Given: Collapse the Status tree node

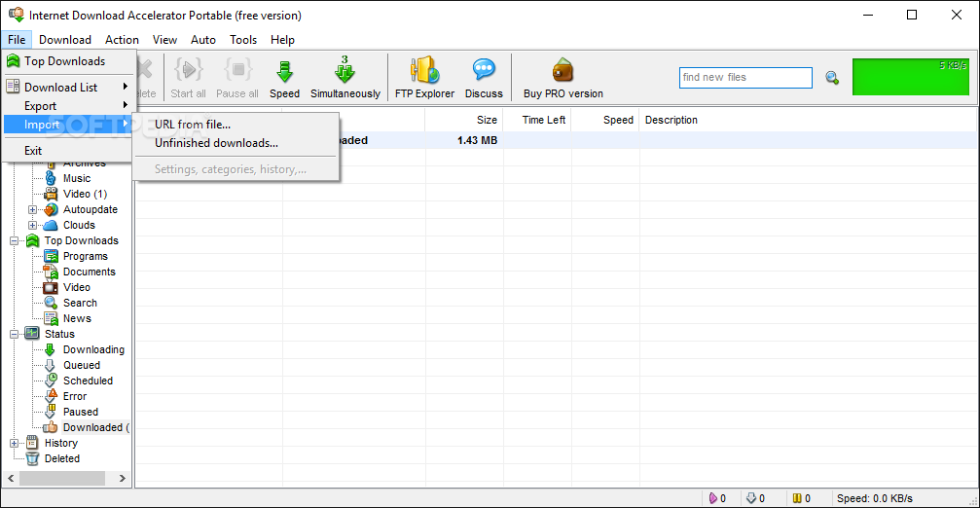Looking at the screenshot, I should [x=14, y=335].
